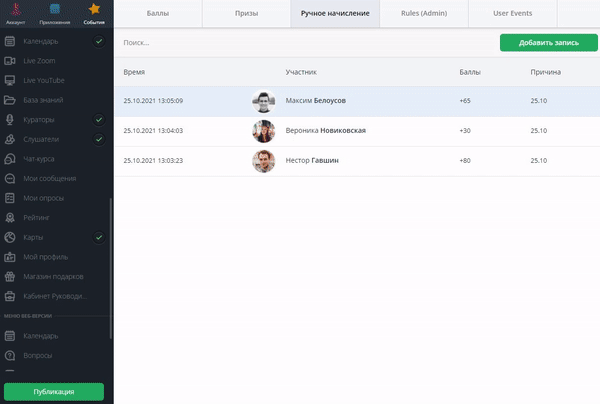Click the Карты globe icon

(10, 237)
